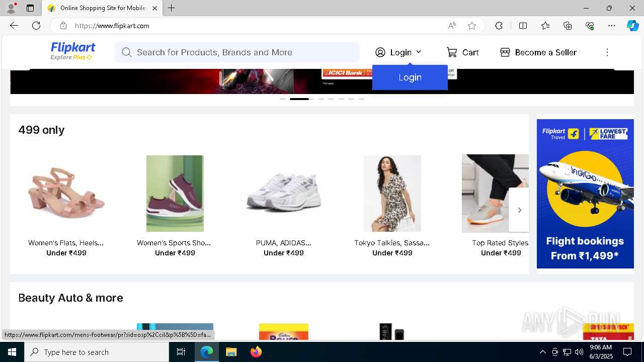Turn on Read aloud
644x362 pixels.
pos(452,26)
